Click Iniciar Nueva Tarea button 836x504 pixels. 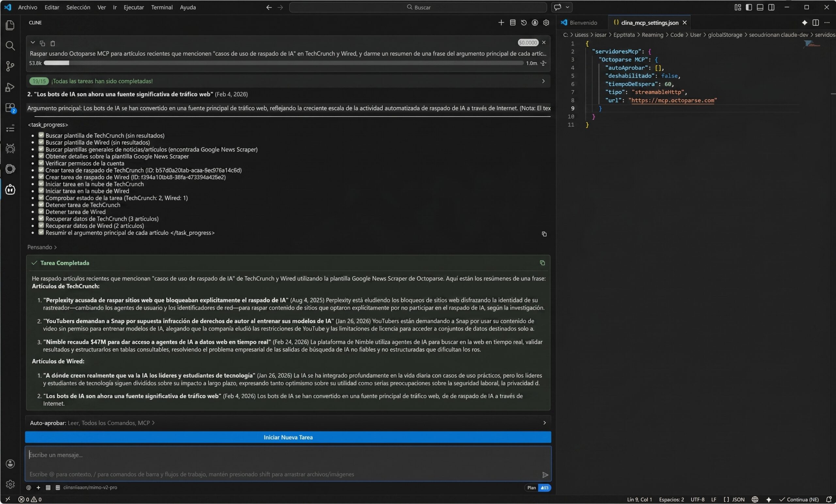click(288, 437)
